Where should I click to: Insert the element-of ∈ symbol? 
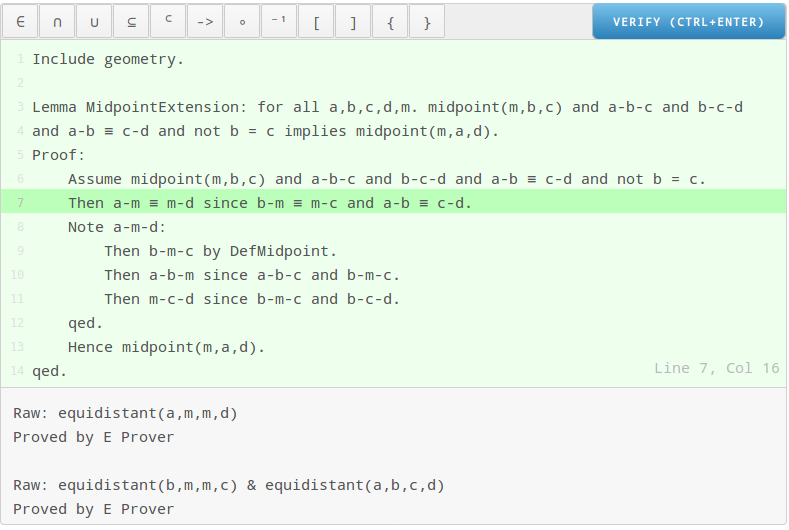pos(20,22)
